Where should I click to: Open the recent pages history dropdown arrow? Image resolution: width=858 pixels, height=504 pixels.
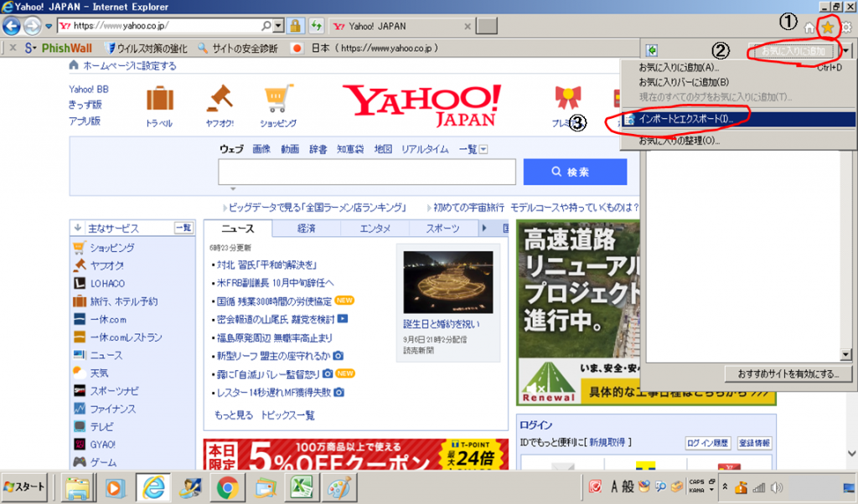tap(49, 26)
